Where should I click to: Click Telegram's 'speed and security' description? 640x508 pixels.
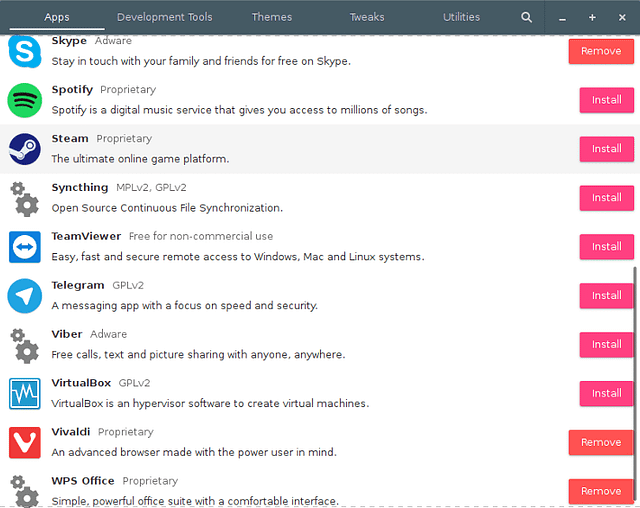pyautogui.click(x=184, y=306)
